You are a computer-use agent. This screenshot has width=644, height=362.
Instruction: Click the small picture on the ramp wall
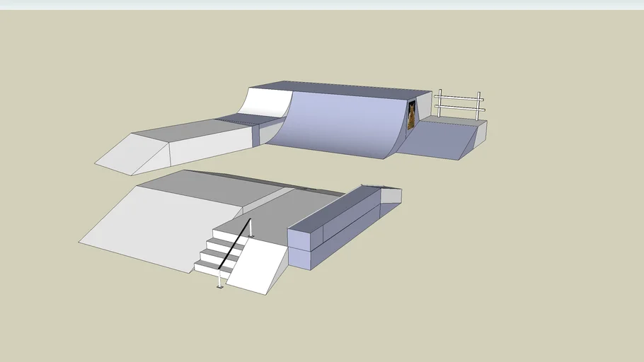pos(410,115)
